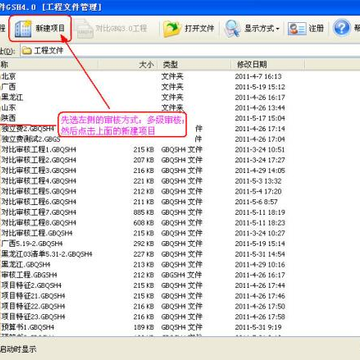The width and height of the screenshot is (360, 360).
Task: Open help via the blue question mark icon
Action: 342,28
